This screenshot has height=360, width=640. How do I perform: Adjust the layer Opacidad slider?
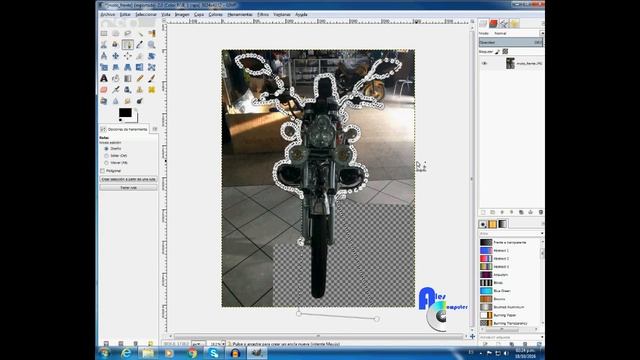coord(511,42)
